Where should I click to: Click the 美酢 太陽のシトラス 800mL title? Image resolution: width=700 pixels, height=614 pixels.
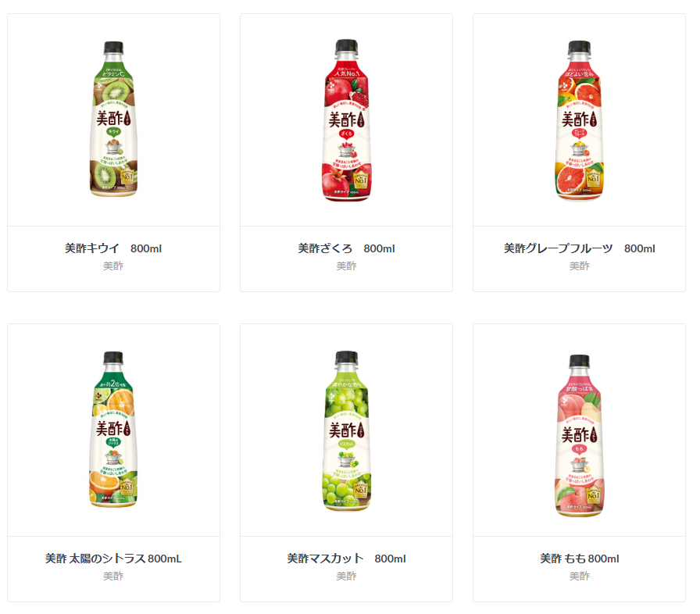point(113,559)
